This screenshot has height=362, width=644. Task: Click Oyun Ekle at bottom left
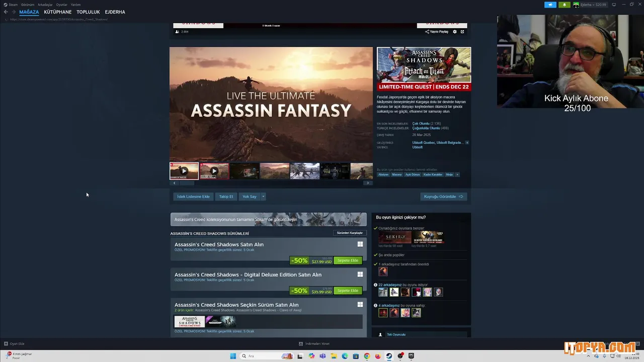tap(14, 344)
